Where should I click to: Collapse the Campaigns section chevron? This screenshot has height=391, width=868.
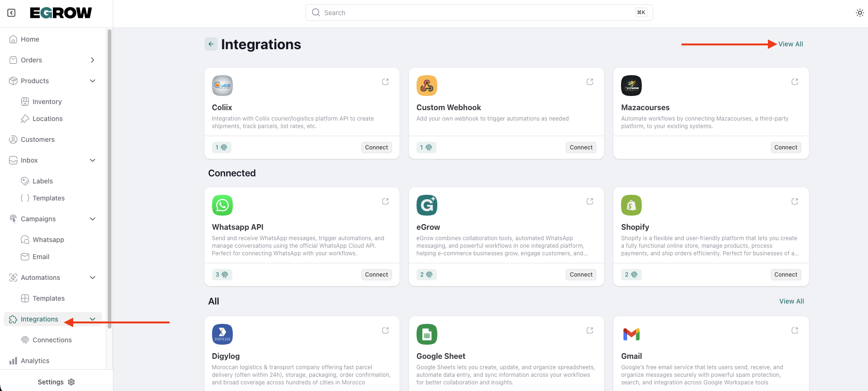93,219
